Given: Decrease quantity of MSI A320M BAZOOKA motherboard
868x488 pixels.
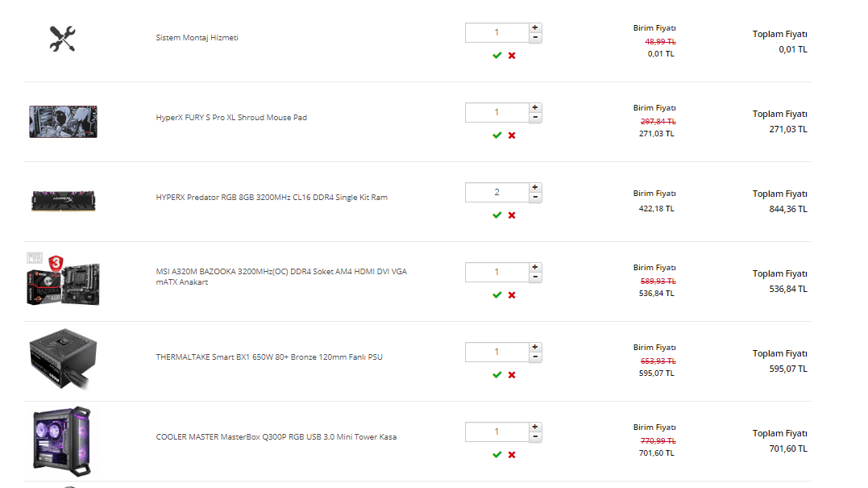Looking at the screenshot, I should tap(535, 277).
